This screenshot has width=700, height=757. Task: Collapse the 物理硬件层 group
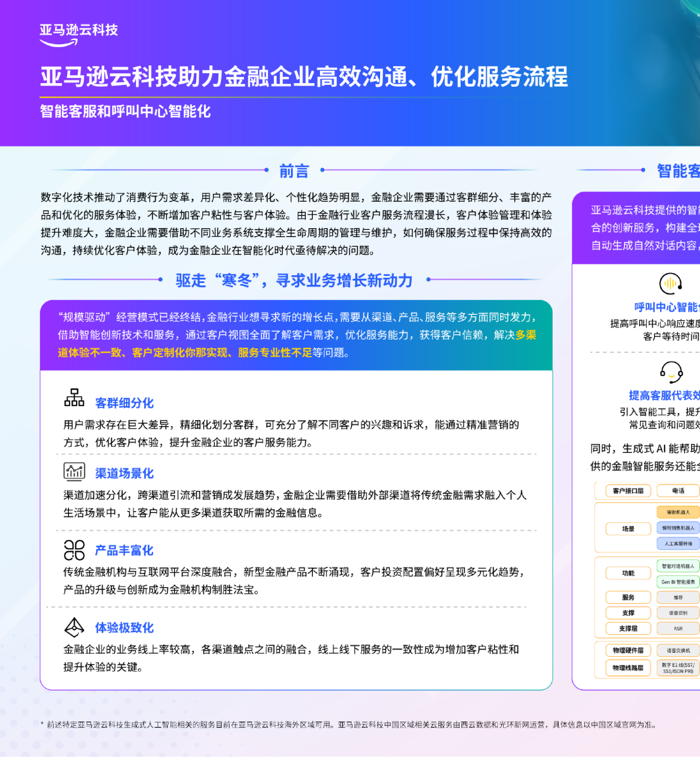pyautogui.click(x=628, y=650)
